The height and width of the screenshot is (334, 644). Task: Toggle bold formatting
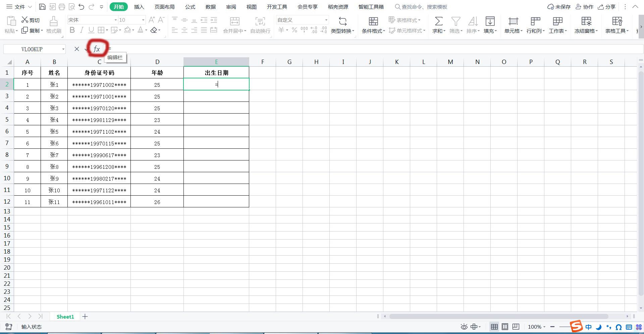point(72,30)
